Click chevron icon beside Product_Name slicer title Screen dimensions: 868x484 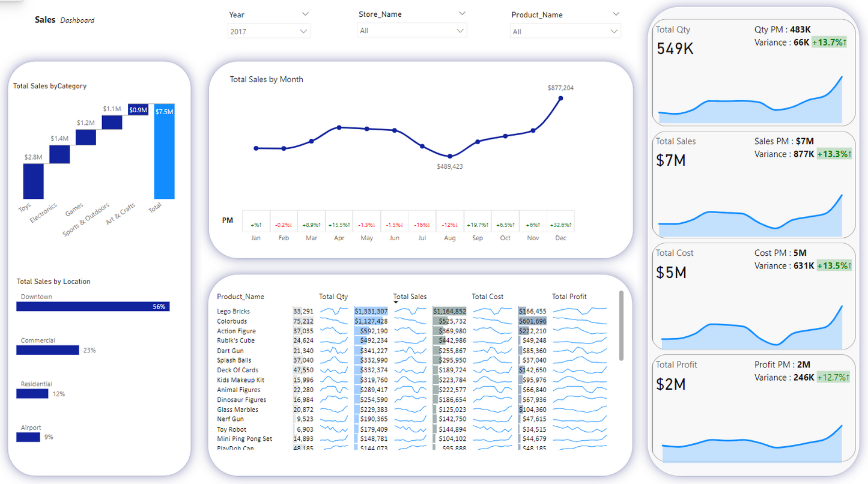(x=616, y=14)
